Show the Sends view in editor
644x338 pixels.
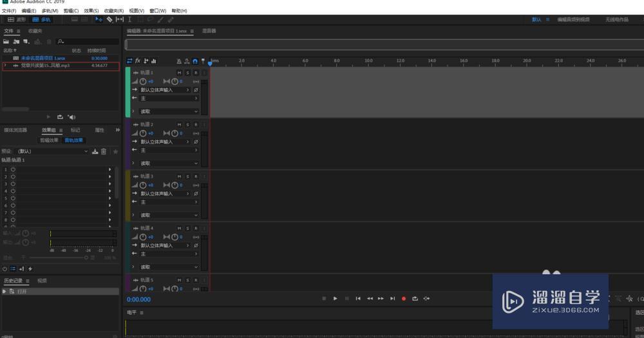tap(146, 61)
